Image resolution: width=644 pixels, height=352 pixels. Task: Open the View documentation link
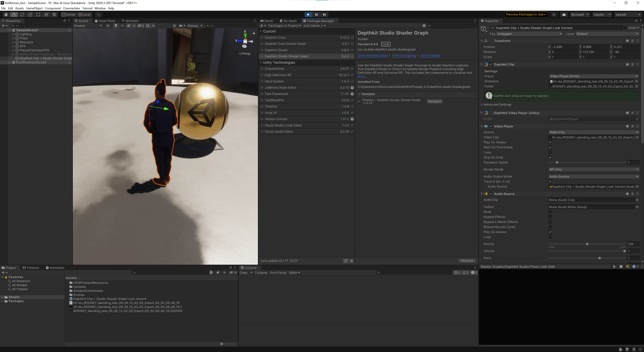coord(372,56)
